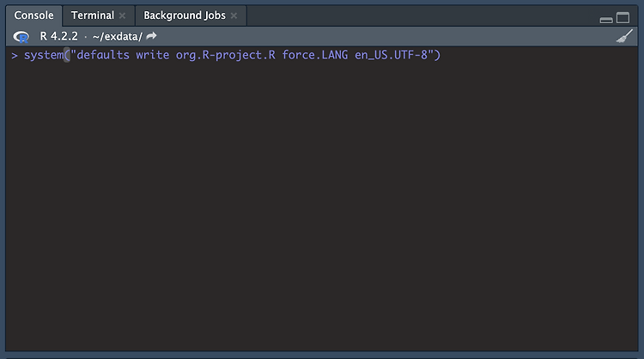Screen dimensions: 644x359
Task: Maximize the console pane
Action: click(623, 18)
